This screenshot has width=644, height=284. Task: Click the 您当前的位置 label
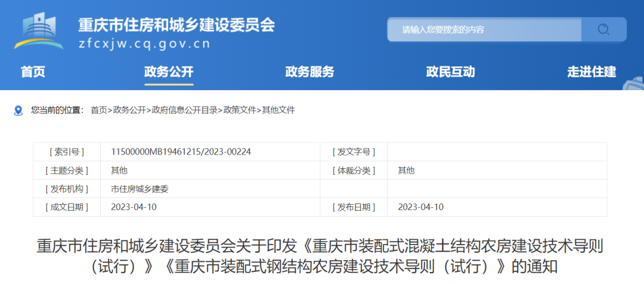point(57,110)
